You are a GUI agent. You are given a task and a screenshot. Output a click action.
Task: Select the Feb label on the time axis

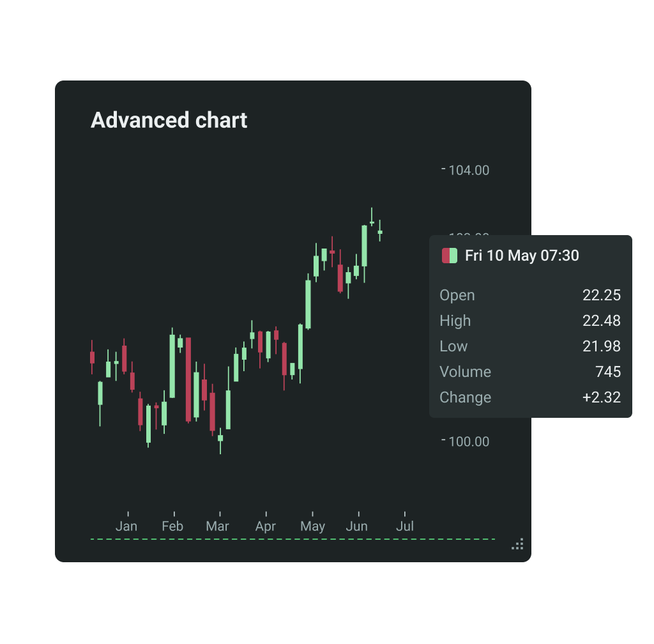coord(172,526)
